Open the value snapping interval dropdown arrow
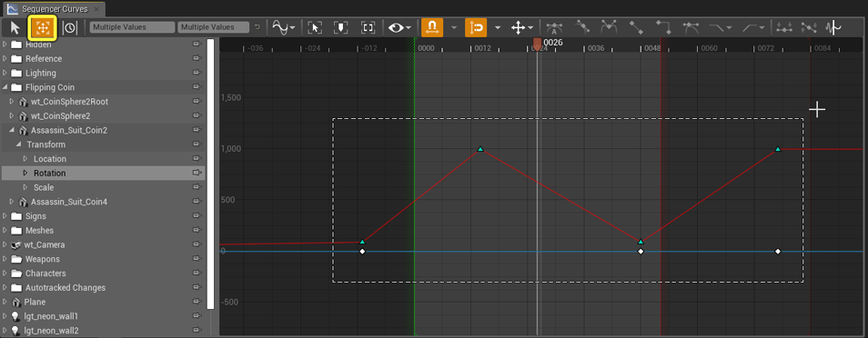The height and width of the screenshot is (338, 868). (497, 27)
